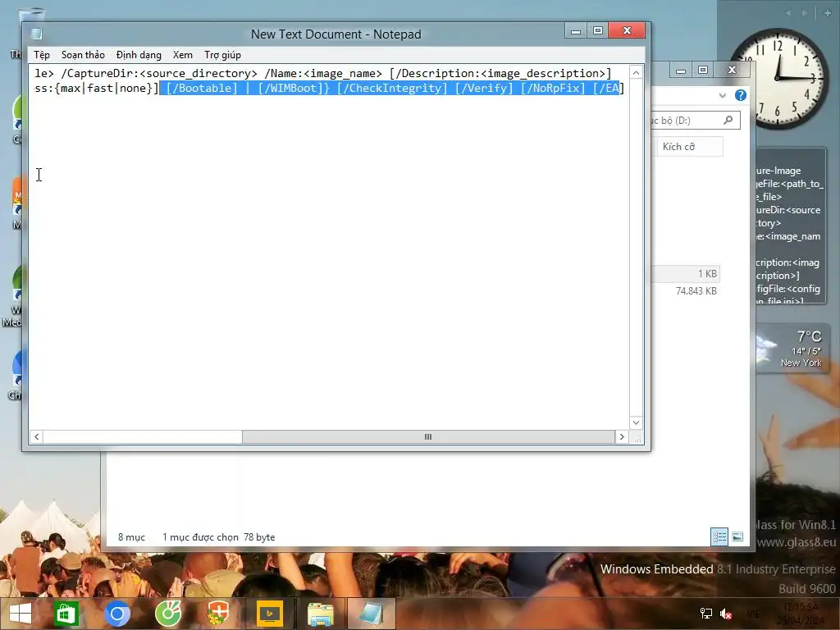Click the horizontal scroll right arrow
The image size is (840, 630).
tap(622, 436)
